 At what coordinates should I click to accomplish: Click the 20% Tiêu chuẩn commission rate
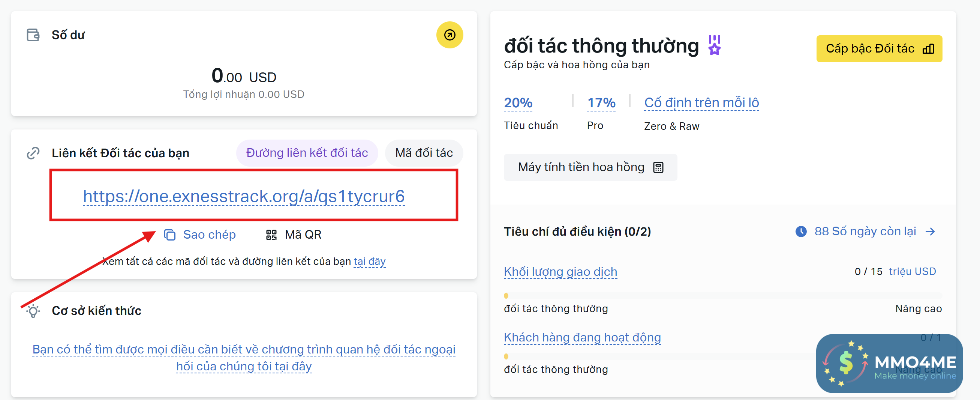point(518,103)
